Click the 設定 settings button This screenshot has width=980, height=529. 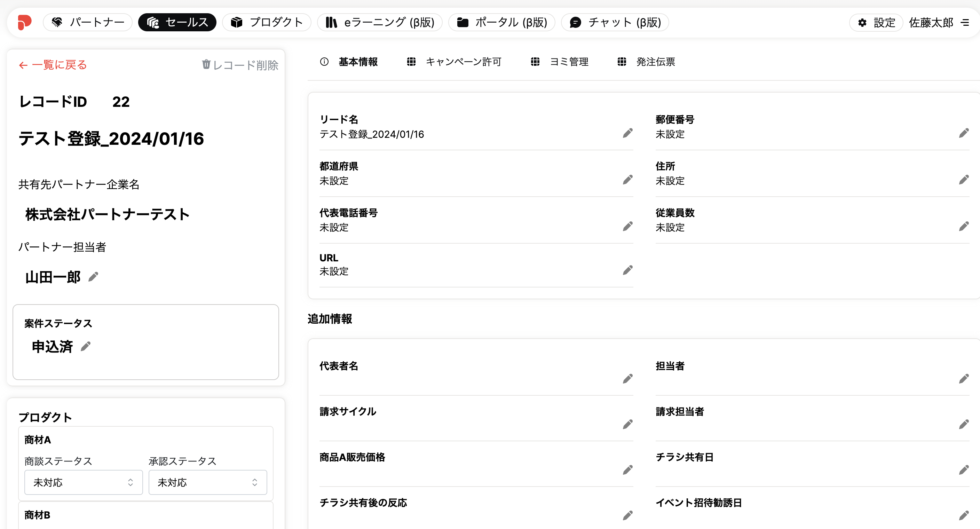(877, 23)
